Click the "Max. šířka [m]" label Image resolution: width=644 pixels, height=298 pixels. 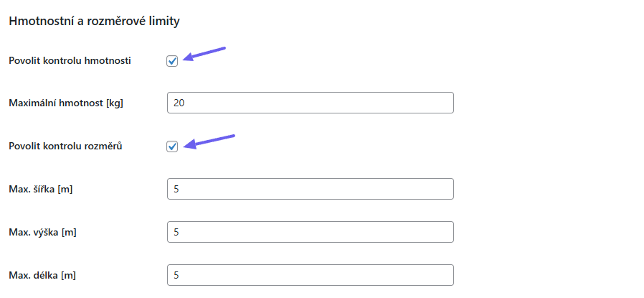pos(41,190)
